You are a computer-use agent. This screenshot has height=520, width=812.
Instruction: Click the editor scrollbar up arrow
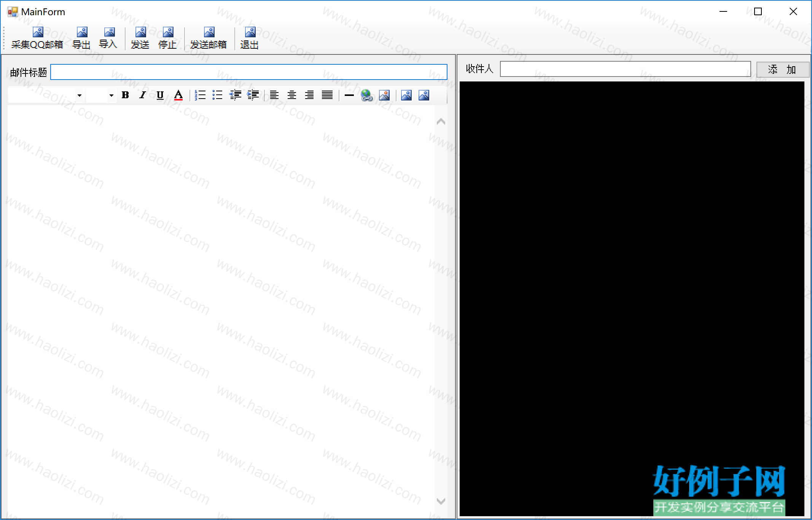pos(441,122)
